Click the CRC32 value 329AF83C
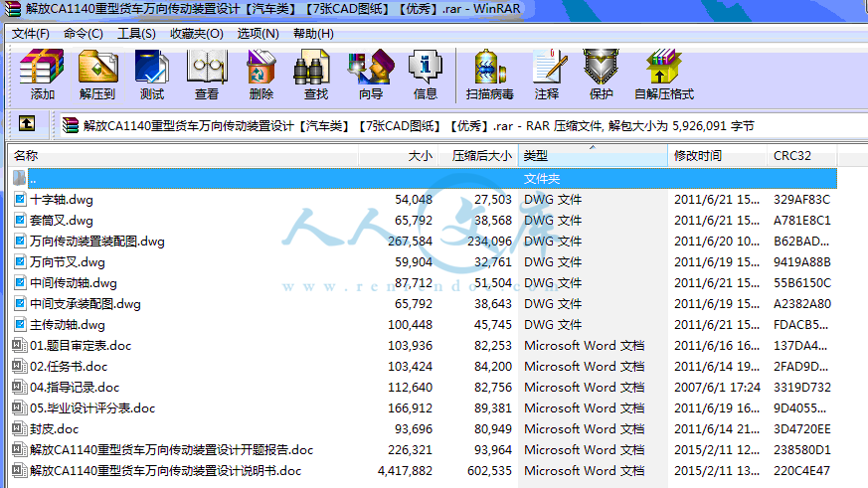The height and width of the screenshot is (488, 868). tap(801, 199)
